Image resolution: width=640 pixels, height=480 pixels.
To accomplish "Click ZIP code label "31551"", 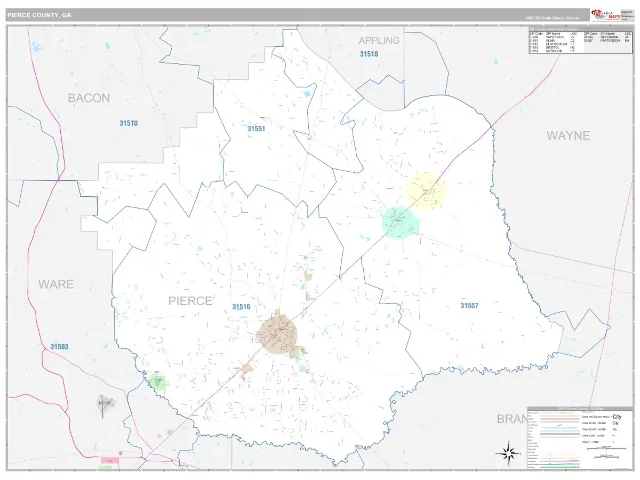I will pyautogui.click(x=256, y=129).
